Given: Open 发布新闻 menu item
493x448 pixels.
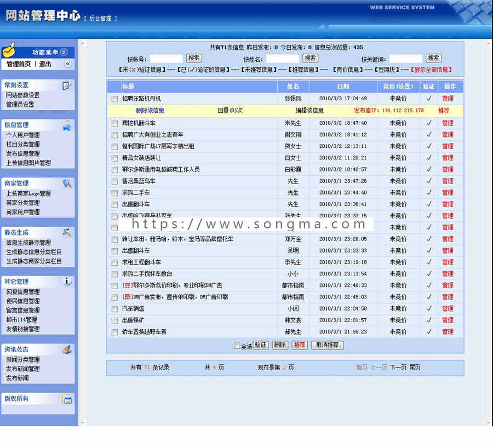Looking at the screenshot, I should 18,378.
